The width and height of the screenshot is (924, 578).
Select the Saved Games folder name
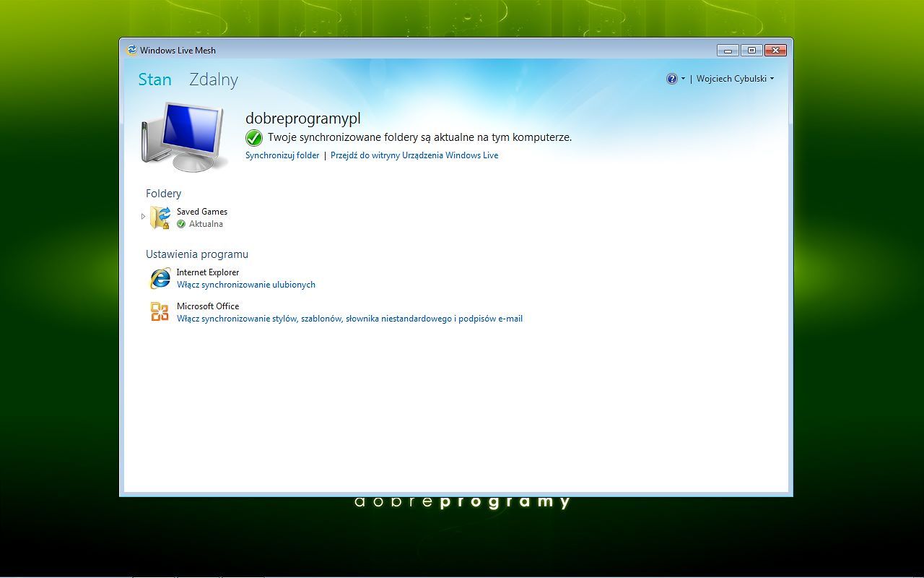(202, 212)
